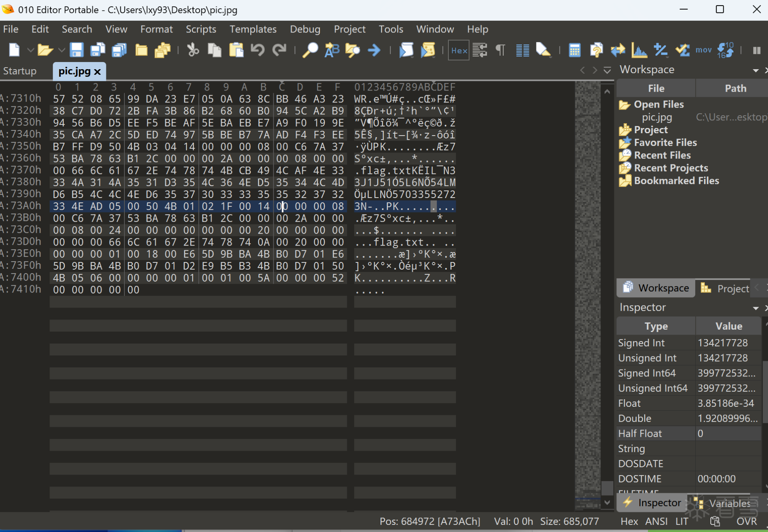
Task: Open the Inspector panel dropdown arrow
Action: coord(755,308)
